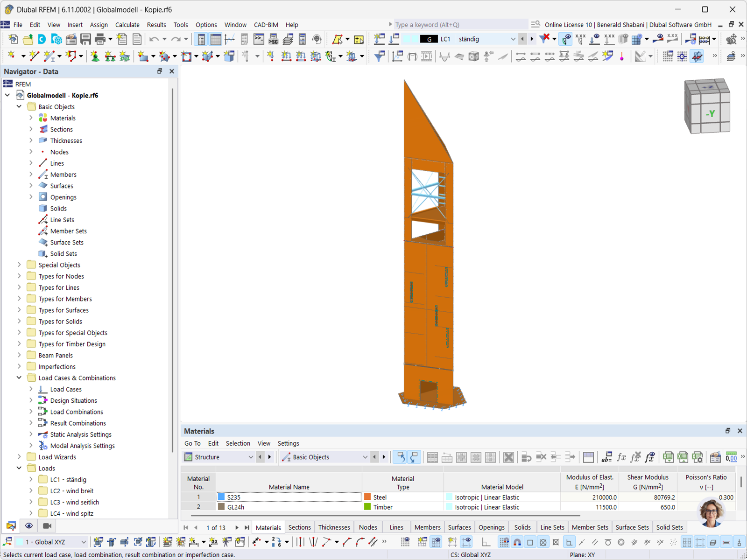This screenshot has height=560, width=747.
Task: Toggle the visibility eye icon bottom left
Action: point(28,526)
